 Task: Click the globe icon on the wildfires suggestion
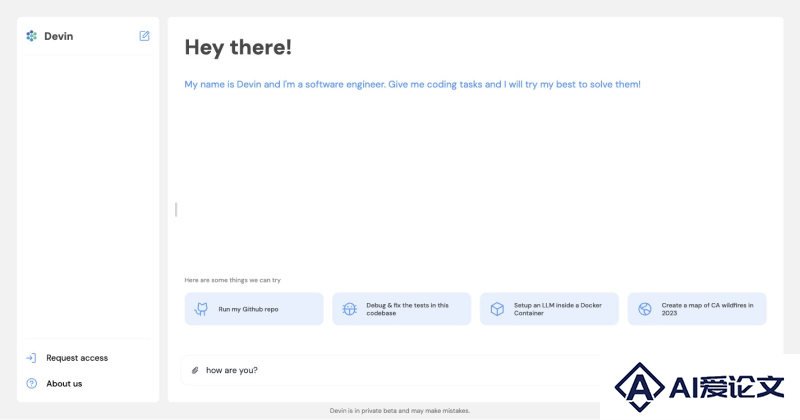click(645, 309)
